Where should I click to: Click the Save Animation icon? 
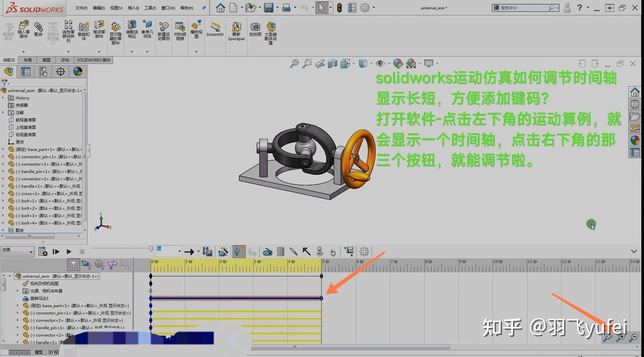point(208,252)
